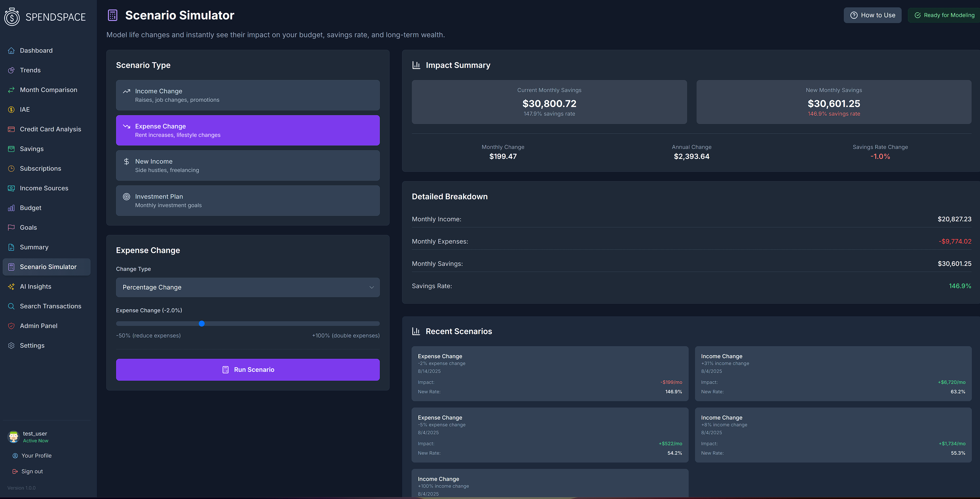The image size is (980, 499).
Task: Go to Month Comparison
Action: (x=46, y=90)
